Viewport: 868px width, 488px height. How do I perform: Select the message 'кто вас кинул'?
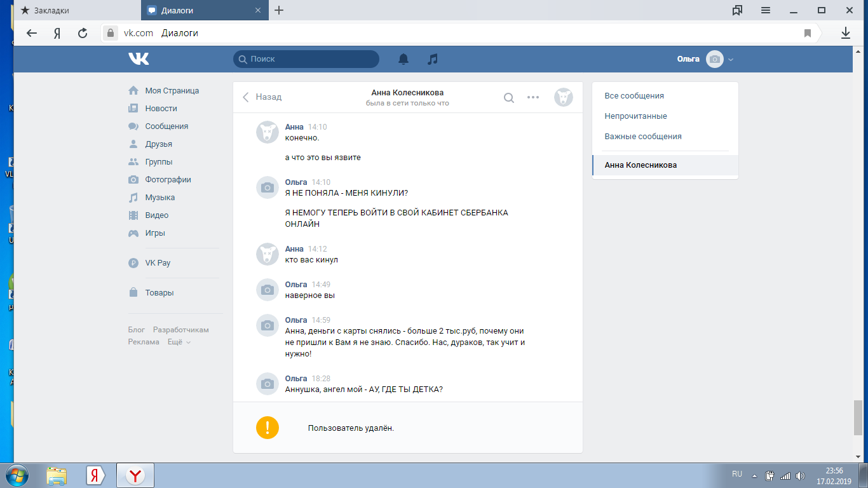click(x=311, y=260)
